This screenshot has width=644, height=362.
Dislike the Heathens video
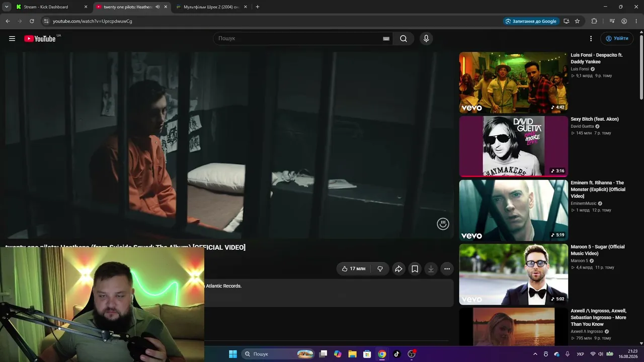[380, 269]
